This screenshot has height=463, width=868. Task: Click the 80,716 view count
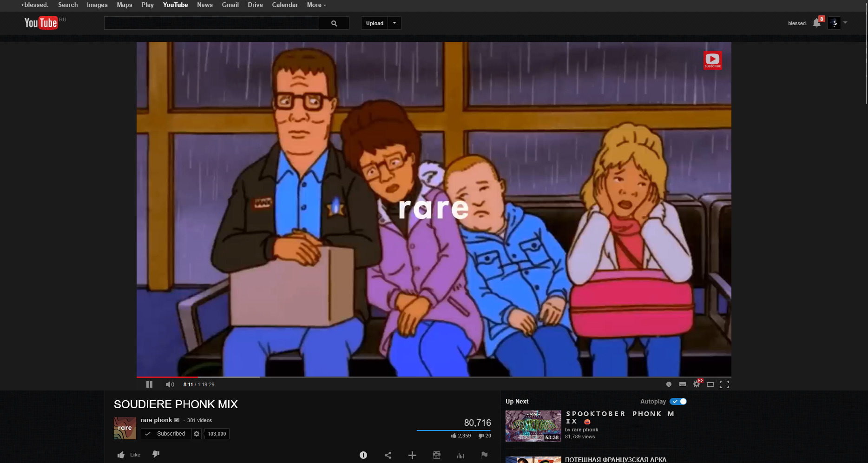tap(477, 423)
